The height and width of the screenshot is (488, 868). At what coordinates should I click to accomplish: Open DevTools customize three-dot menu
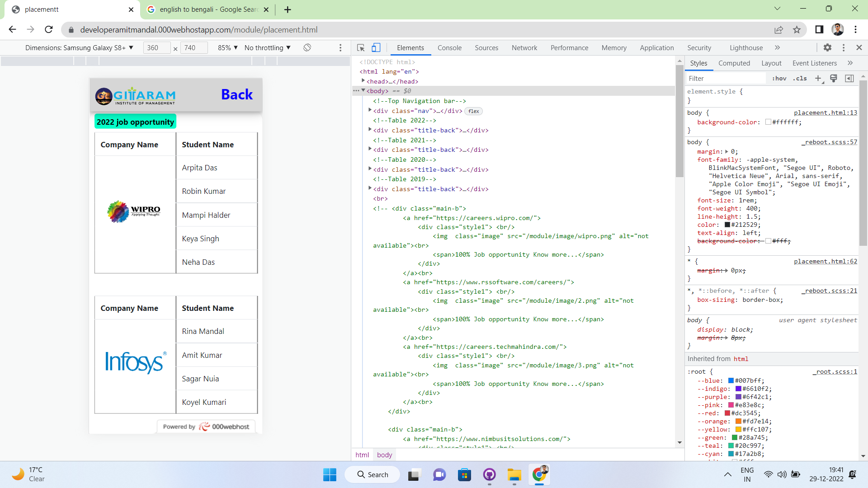(x=844, y=47)
